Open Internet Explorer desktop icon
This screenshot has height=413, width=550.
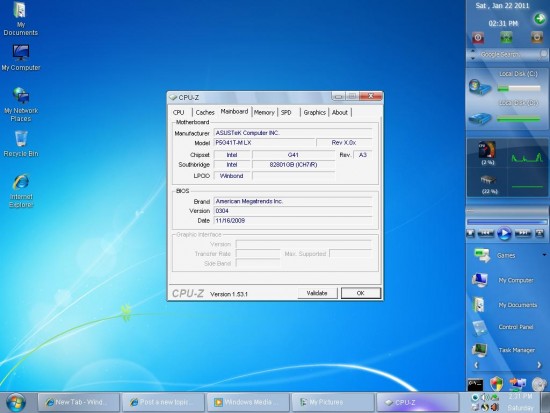point(21,191)
